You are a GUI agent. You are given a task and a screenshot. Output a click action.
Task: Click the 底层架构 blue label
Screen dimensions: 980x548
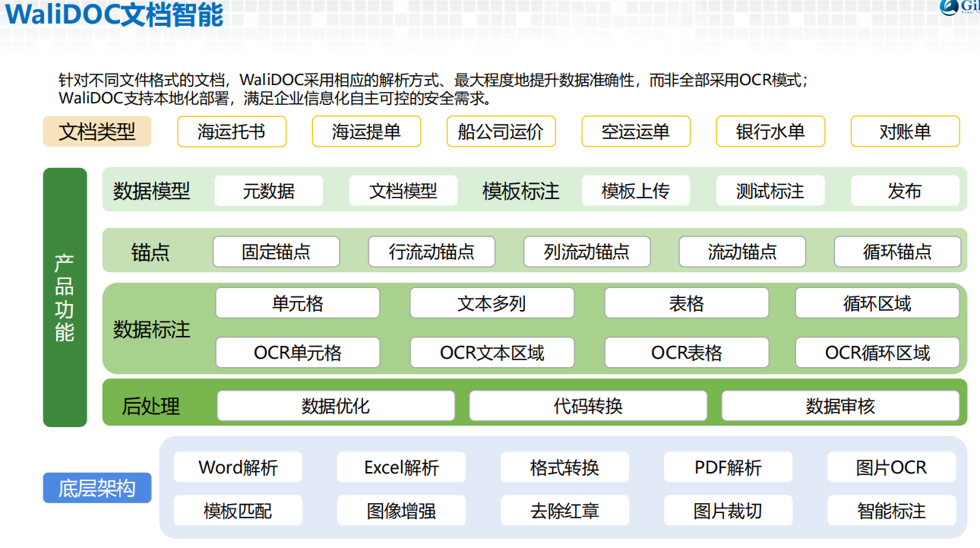(x=97, y=488)
